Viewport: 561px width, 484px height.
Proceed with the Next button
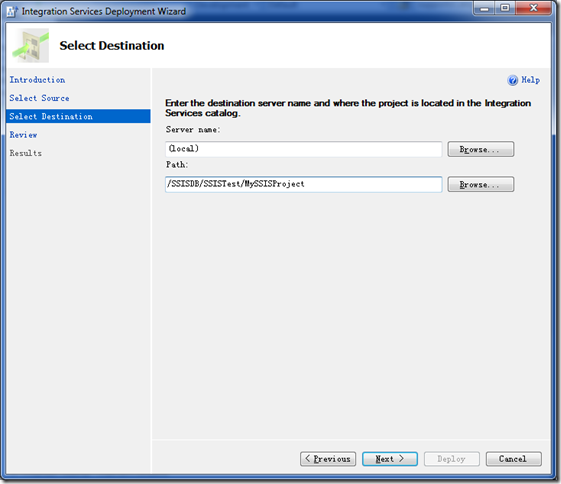click(x=390, y=459)
